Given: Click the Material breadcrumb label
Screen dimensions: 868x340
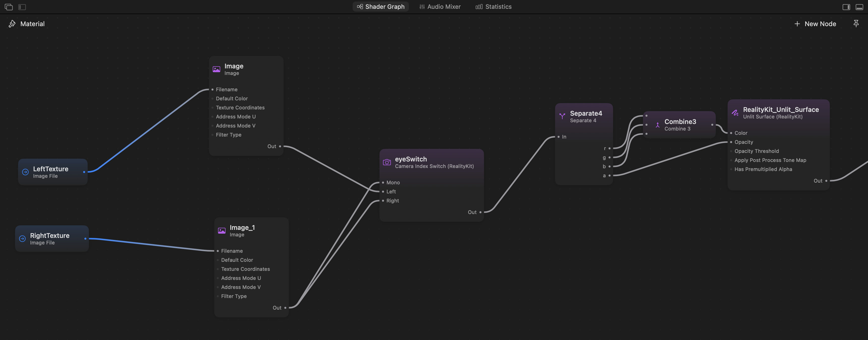Looking at the screenshot, I should click(32, 24).
